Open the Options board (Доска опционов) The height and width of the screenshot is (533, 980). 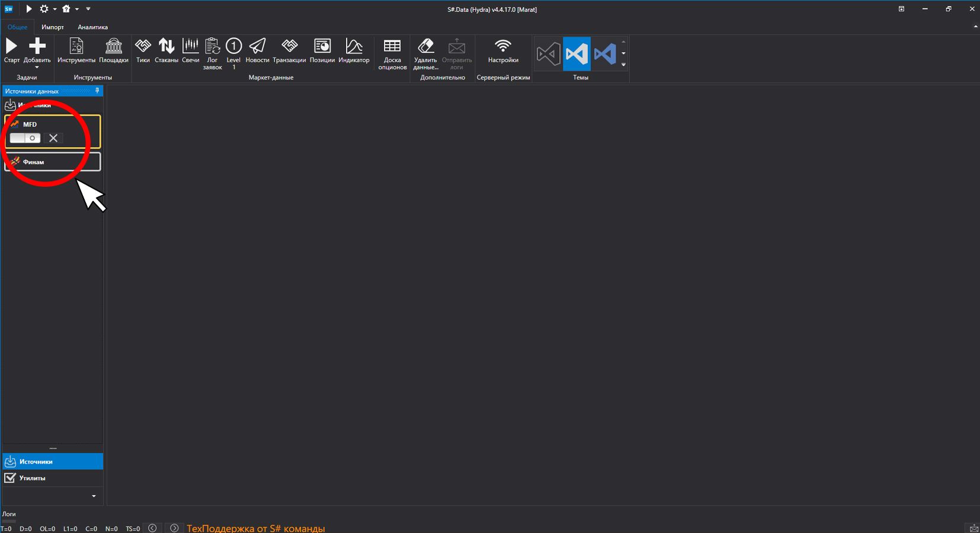coord(392,55)
